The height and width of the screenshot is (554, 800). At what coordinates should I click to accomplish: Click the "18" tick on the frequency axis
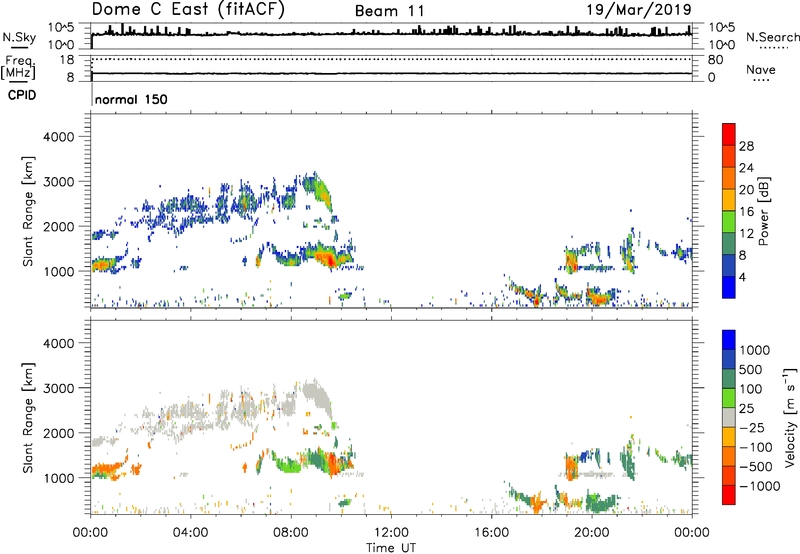67,60
